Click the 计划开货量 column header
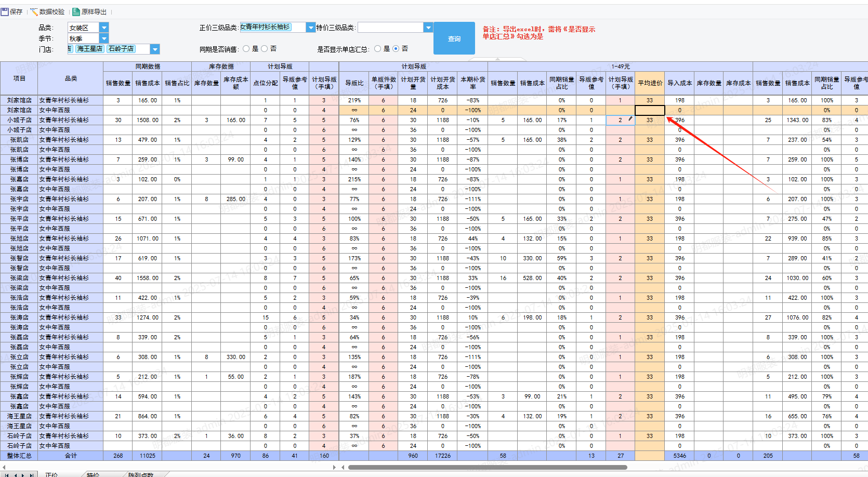Screen dimensions: 868x477 pyautogui.click(x=413, y=83)
